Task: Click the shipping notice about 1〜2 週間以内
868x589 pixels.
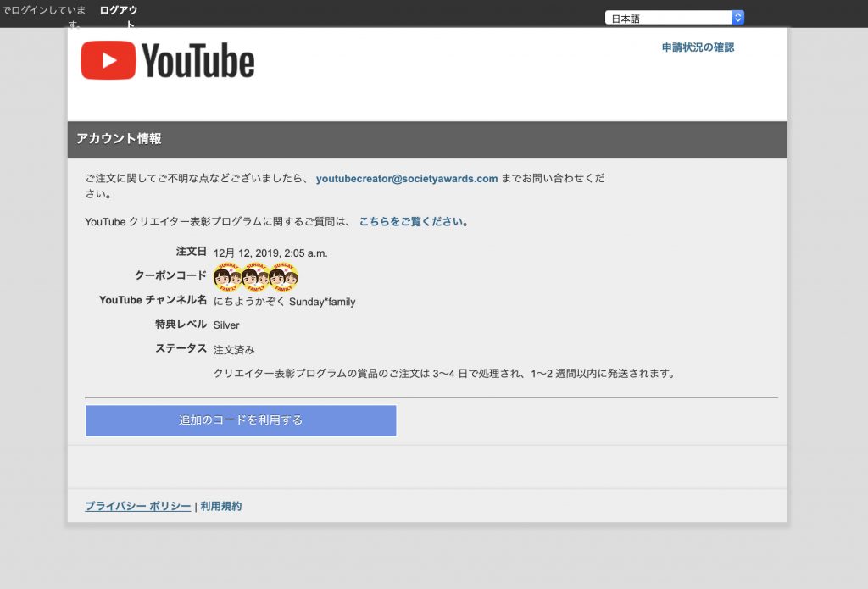Action: click(x=444, y=374)
